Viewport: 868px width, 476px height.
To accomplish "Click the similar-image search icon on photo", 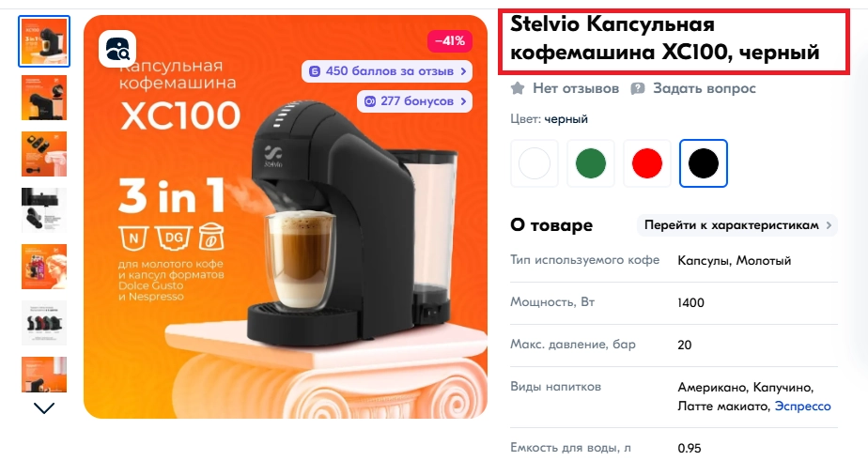I will pos(117,49).
